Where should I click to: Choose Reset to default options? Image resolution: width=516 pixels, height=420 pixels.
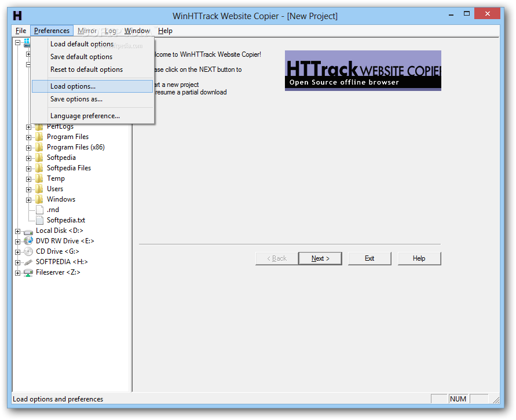(93, 70)
